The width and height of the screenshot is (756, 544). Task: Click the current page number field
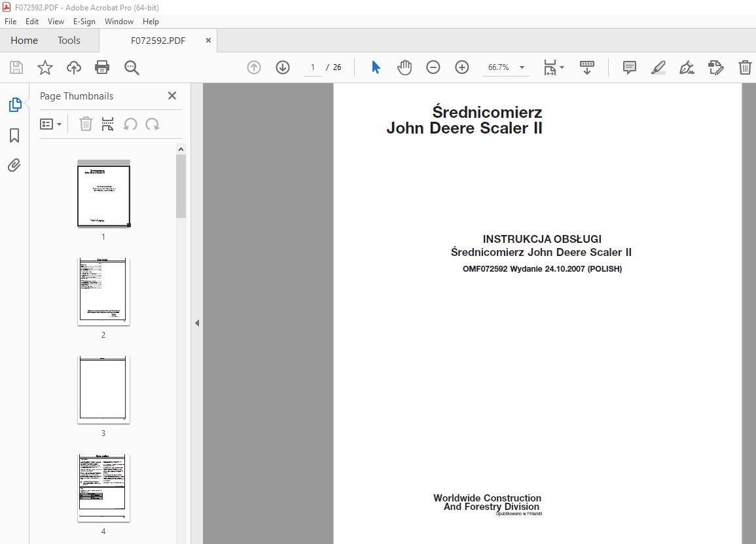[x=312, y=67]
